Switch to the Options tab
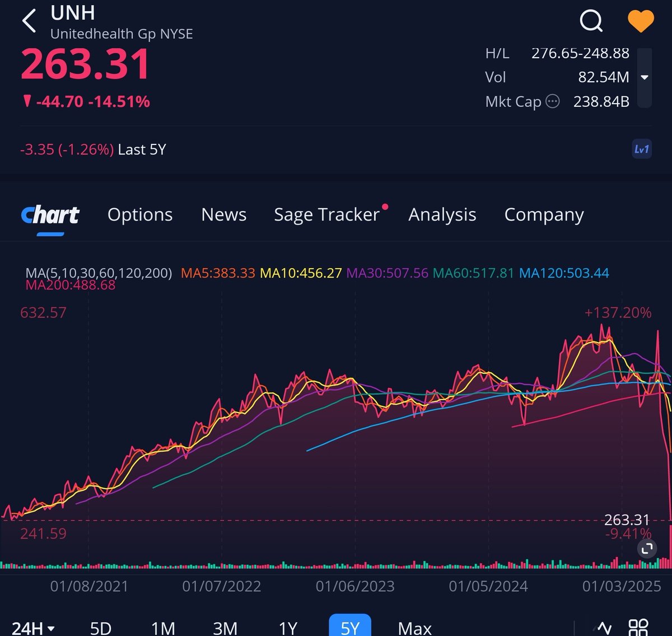672x636 pixels. tap(140, 214)
